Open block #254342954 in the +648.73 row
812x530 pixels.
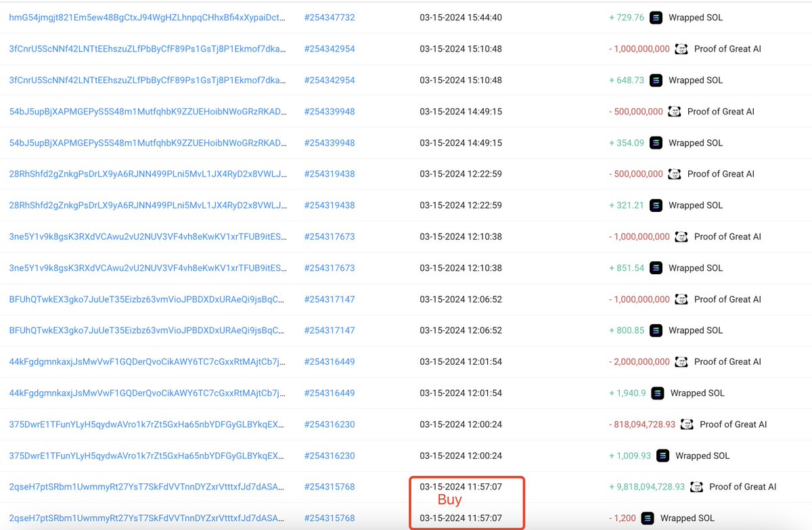click(330, 80)
